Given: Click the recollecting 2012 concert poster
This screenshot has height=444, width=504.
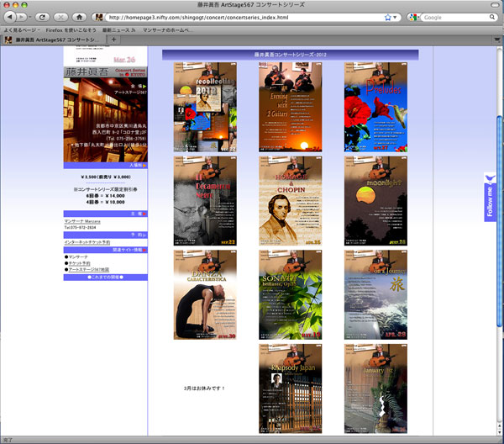Looking at the screenshot, I should point(205,107).
